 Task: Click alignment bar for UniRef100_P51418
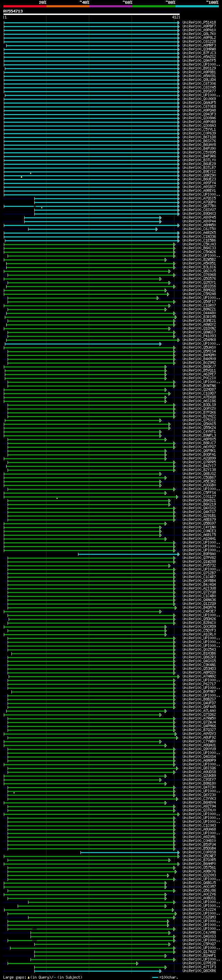[x=92, y=23]
